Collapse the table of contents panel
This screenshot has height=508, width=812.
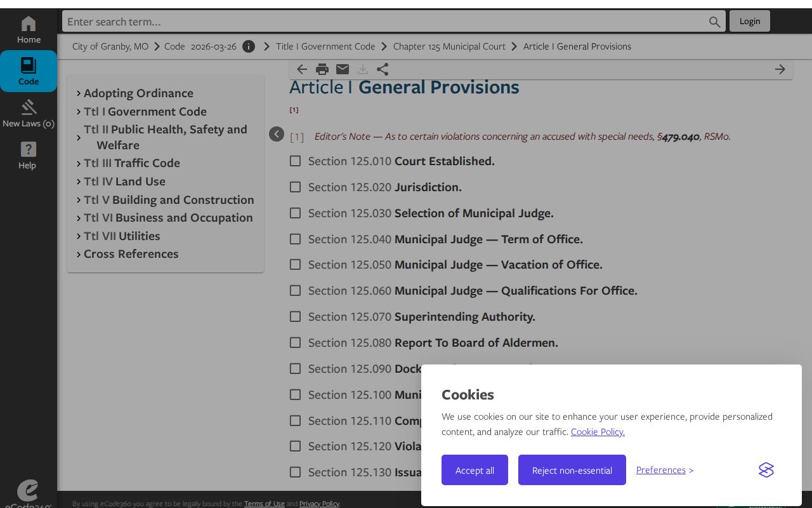[277, 134]
